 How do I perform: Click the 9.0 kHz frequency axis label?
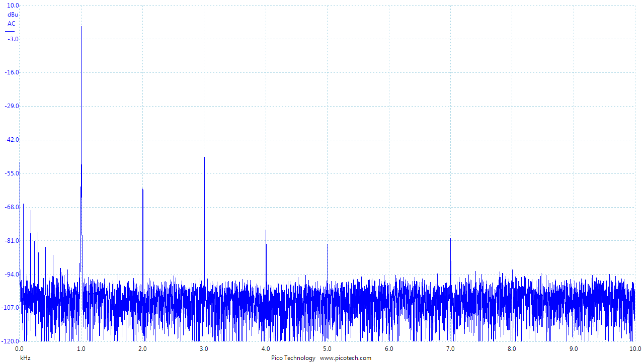(574, 349)
